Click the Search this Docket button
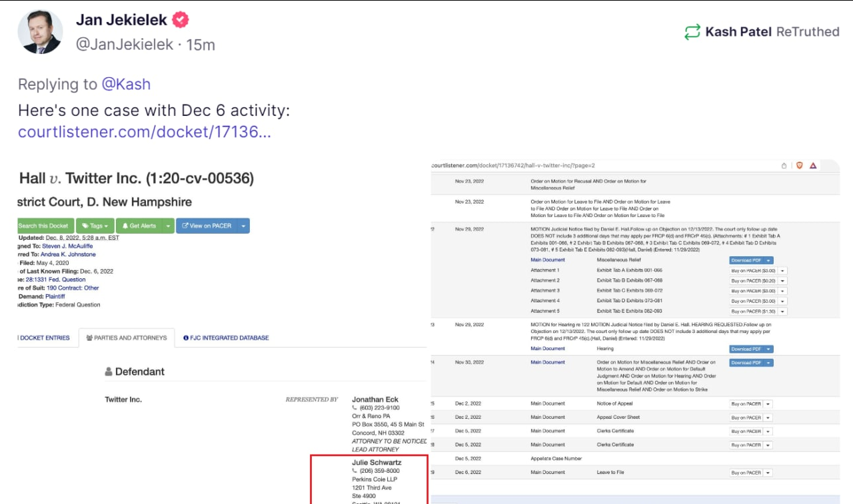This screenshot has width=853, height=504. point(45,226)
